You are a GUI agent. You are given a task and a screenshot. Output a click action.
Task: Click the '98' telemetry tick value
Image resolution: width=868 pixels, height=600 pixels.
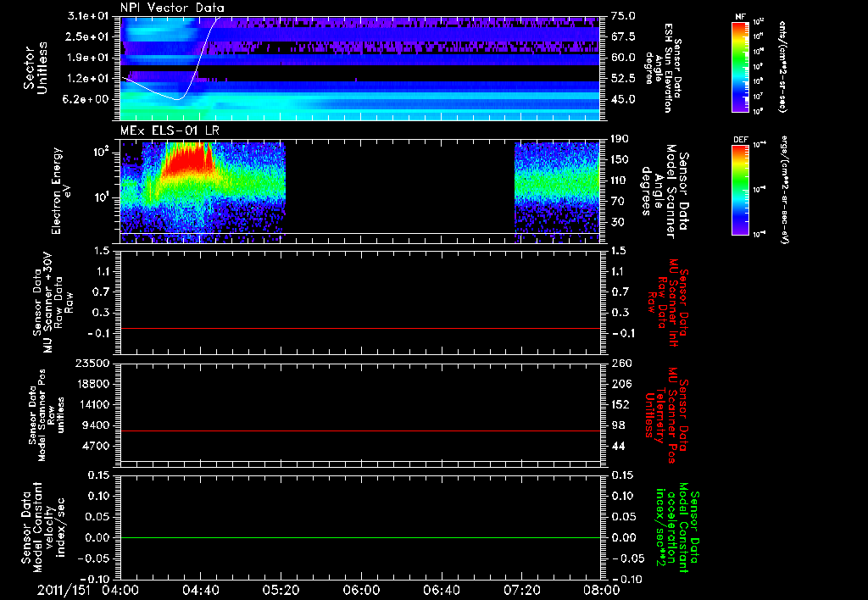pos(618,425)
